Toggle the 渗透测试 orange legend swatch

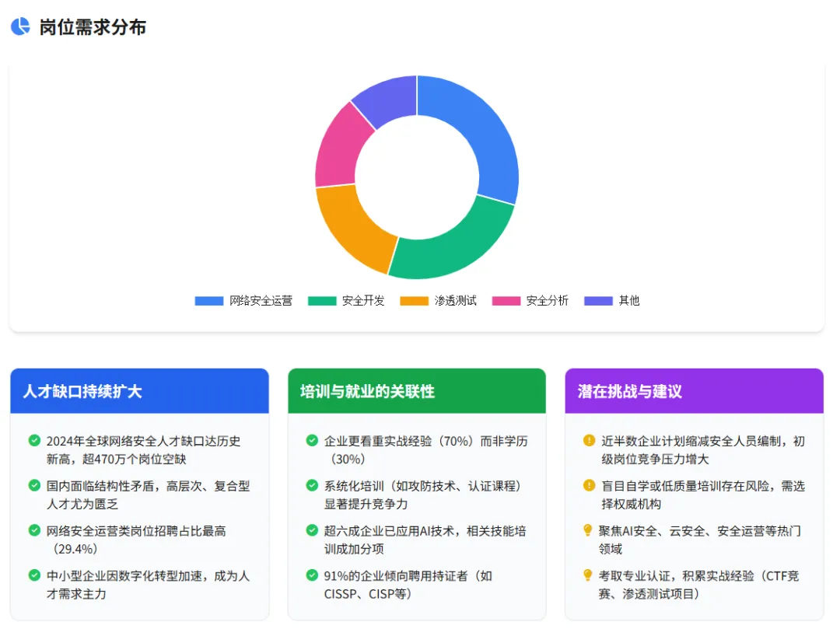pyautogui.click(x=414, y=301)
